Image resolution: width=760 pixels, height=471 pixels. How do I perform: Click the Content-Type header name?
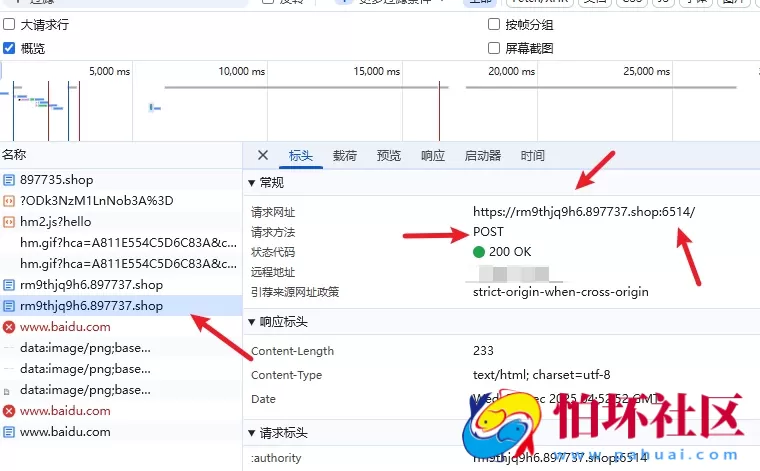pos(286,375)
